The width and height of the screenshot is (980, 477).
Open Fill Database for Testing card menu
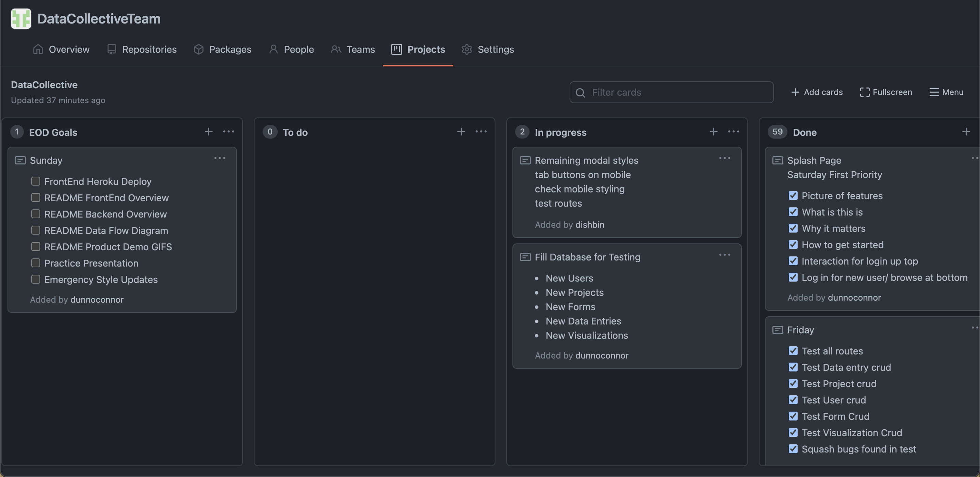[x=725, y=255]
